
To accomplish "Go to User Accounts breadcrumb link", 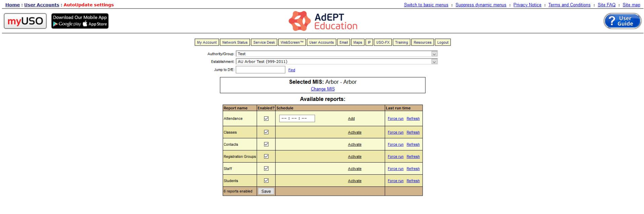I will [42, 5].
